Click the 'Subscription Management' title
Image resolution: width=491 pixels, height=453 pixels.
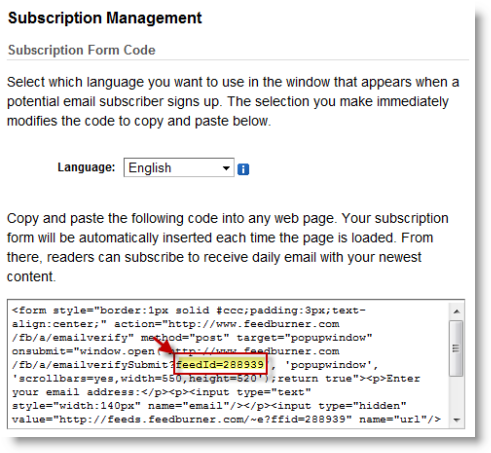105,18
